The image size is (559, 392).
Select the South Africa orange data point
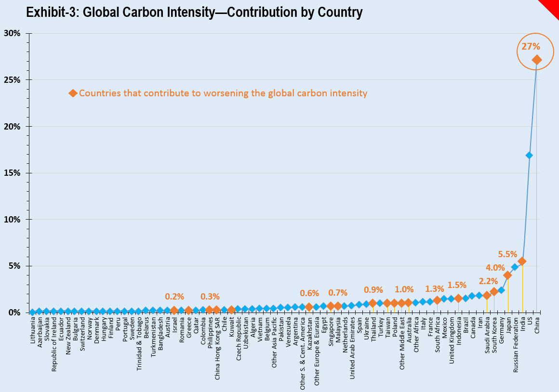437,301
